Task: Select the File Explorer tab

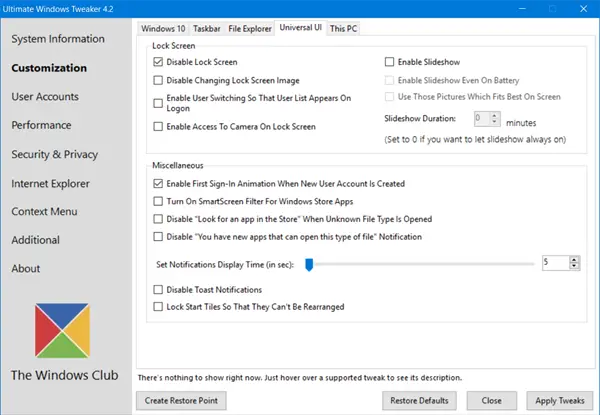Action: (250, 29)
